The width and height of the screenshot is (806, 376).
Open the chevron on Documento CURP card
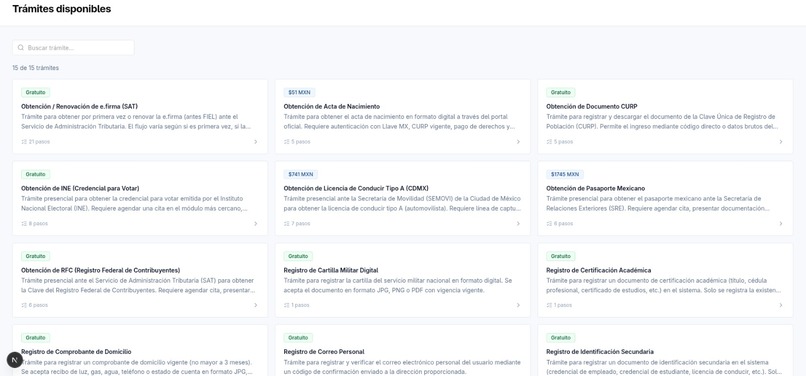point(781,142)
